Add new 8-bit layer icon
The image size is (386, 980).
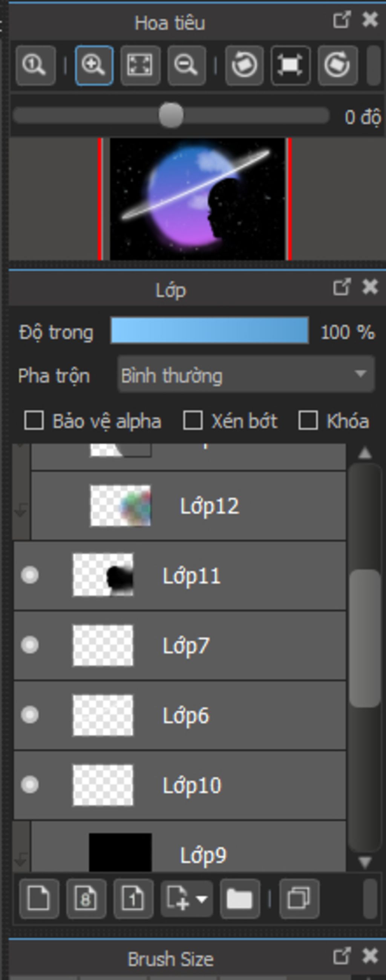(86, 899)
